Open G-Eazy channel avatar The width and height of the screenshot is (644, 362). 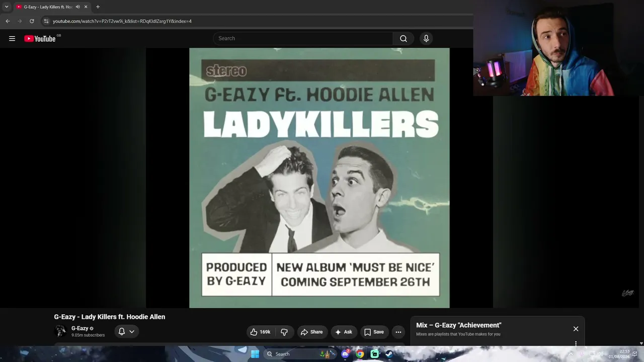(x=60, y=331)
